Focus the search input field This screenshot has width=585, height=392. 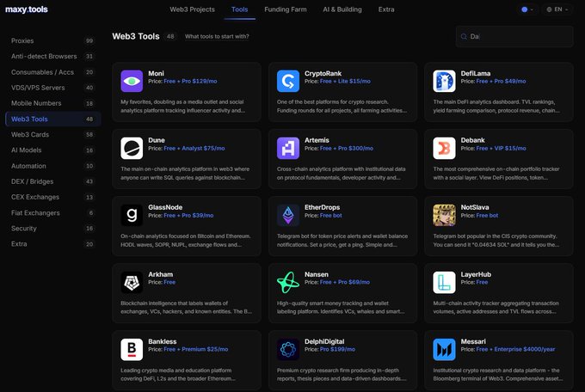514,37
